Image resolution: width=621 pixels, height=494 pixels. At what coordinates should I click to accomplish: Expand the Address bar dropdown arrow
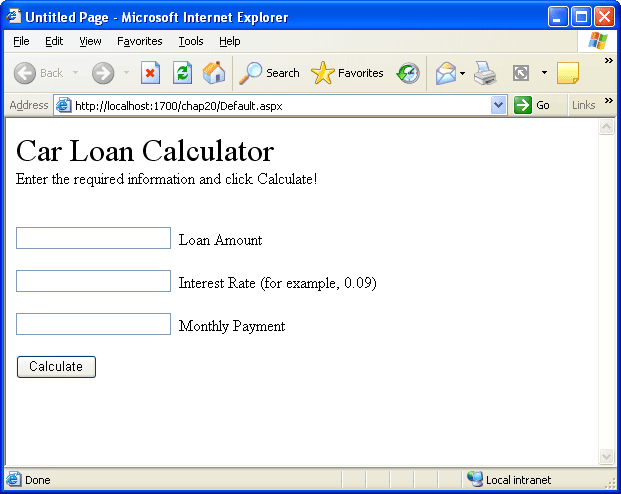[499, 105]
